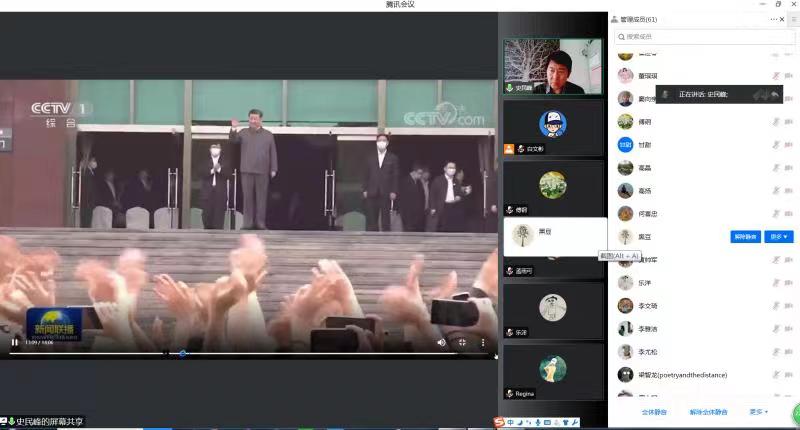Enter fullscreen in the video player
Viewport: 800px width, 430px height.
coord(462,342)
